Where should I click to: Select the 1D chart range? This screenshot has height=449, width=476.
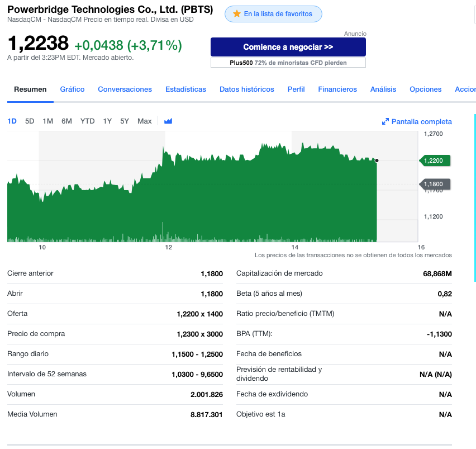[12, 121]
